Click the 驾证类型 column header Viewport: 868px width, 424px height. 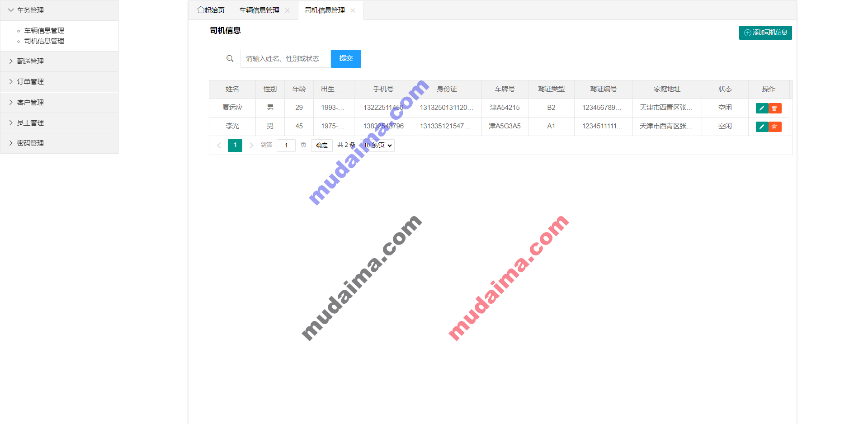point(551,90)
